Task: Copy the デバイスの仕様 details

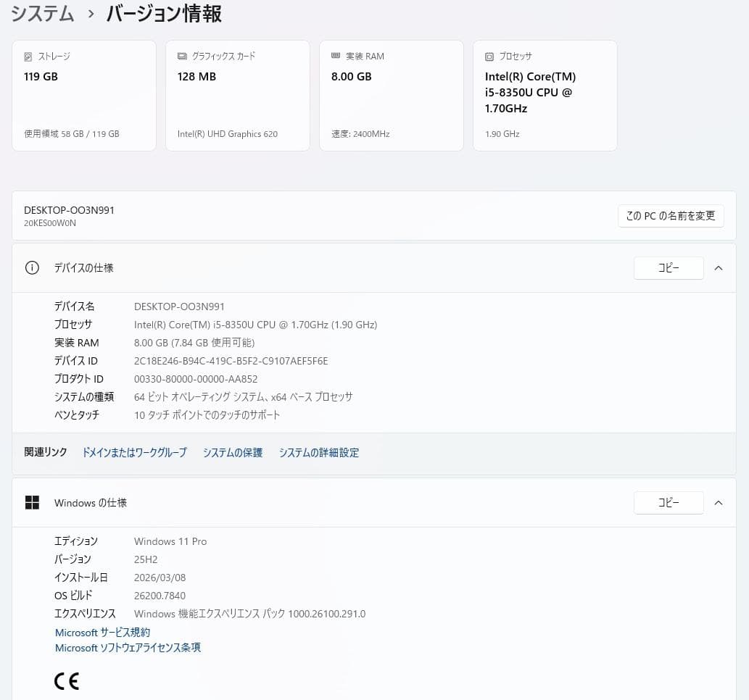Action: click(669, 268)
